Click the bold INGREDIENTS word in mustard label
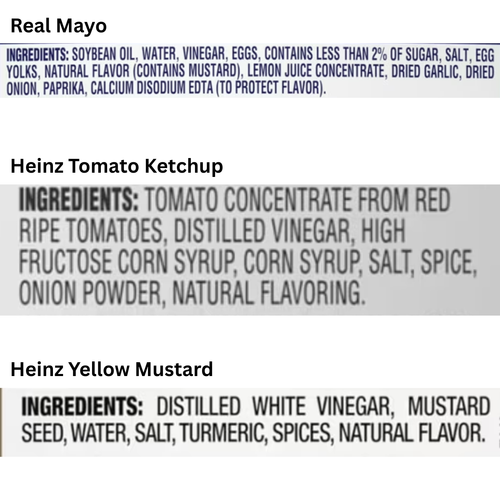Image resolution: width=500 pixels, height=500 pixels. (82, 406)
